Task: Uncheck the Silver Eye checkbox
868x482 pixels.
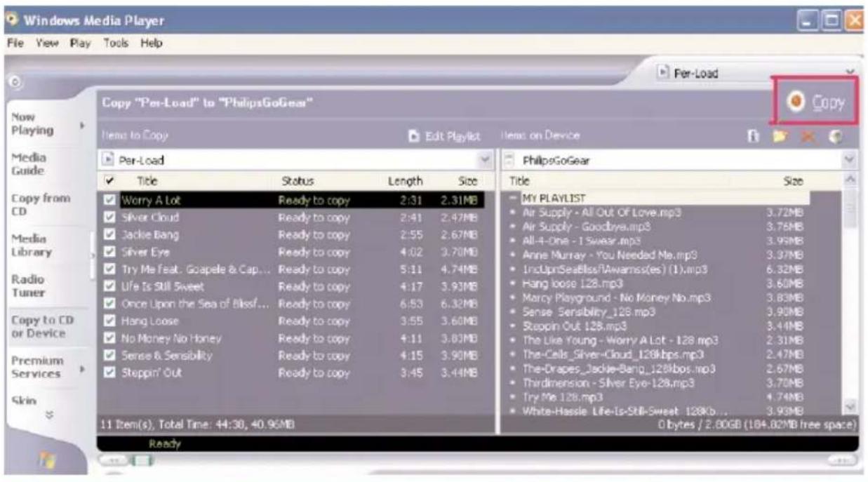Action: pyautogui.click(x=109, y=252)
